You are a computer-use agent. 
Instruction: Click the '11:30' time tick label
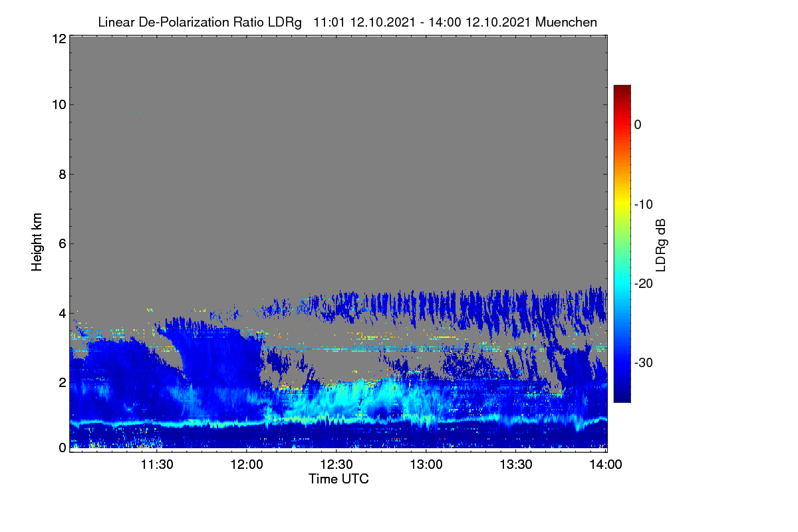click(x=157, y=465)
